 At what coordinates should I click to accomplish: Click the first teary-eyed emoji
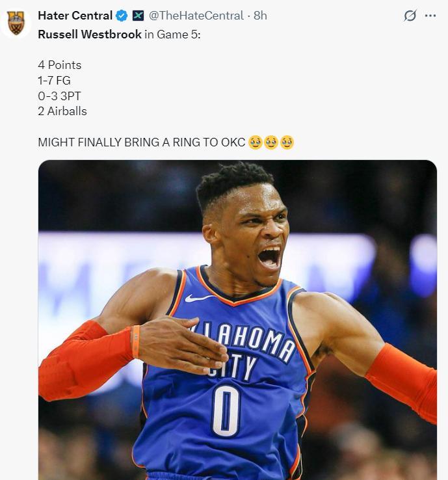256,142
